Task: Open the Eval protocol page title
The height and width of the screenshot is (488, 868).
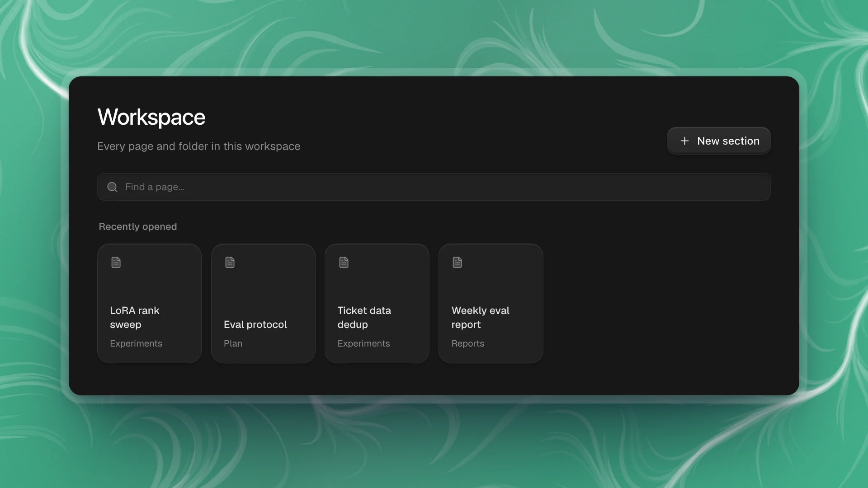Action: (x=255, y=324)
